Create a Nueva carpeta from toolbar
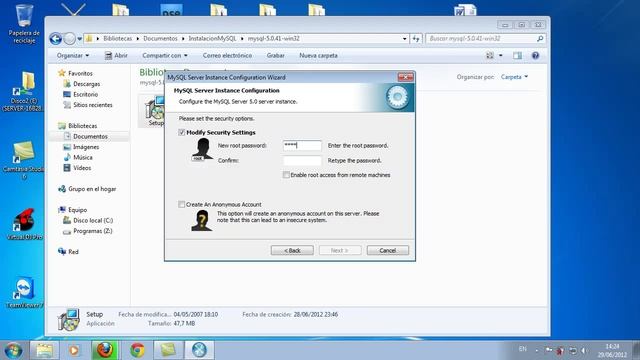Image resolution: width=640 pixels, height=360 pixels. 318,56
